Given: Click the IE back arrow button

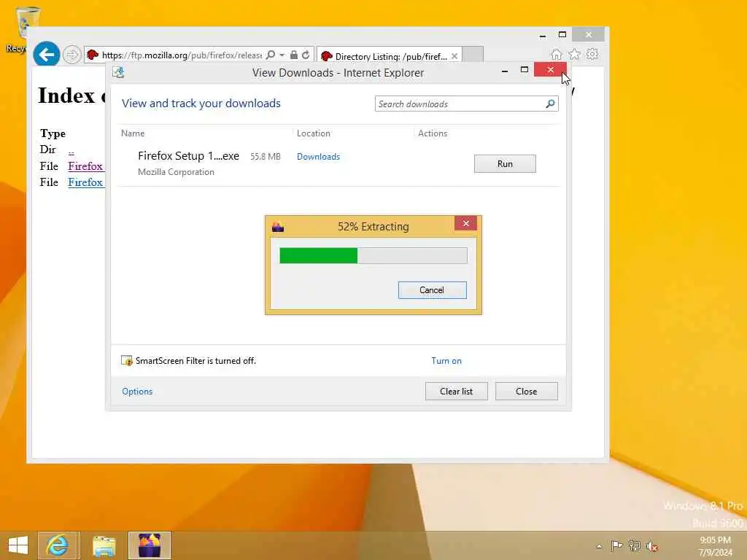Looking at the screenshot, I should pyautogui.click(x=46, y=55).
